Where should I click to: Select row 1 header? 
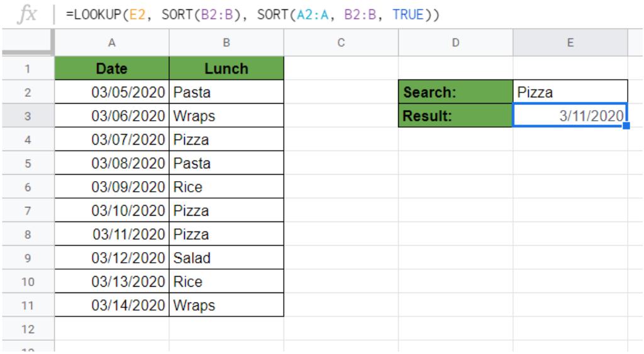[27, 69]
